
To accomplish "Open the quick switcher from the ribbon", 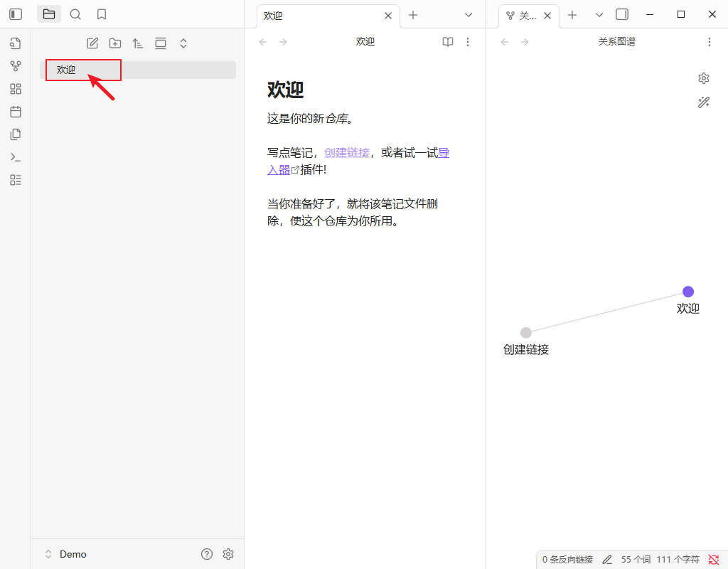I will (x=15, y=43).
